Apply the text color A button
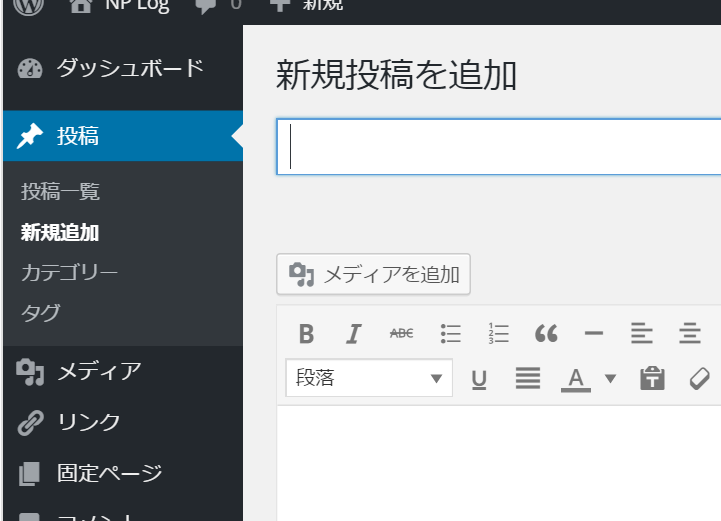Viewport: 721px width, 521px height. click(576, 379)
